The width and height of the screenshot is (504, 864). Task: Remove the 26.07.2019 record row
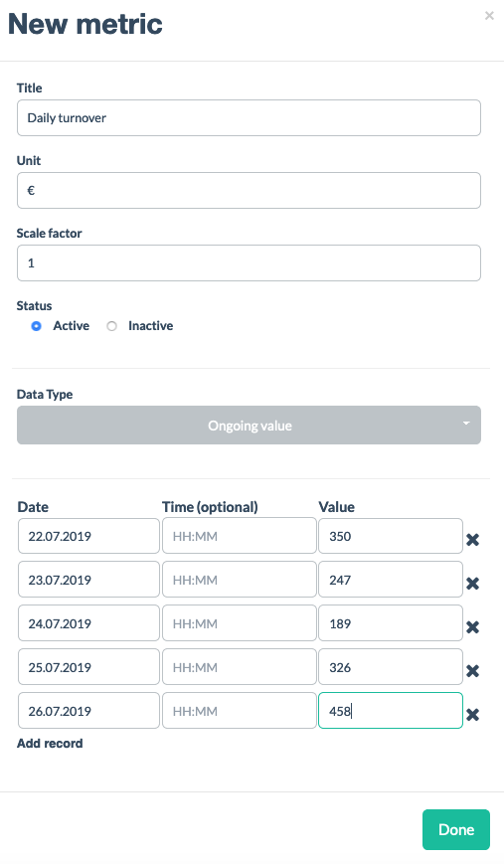(x=472, y=715)
